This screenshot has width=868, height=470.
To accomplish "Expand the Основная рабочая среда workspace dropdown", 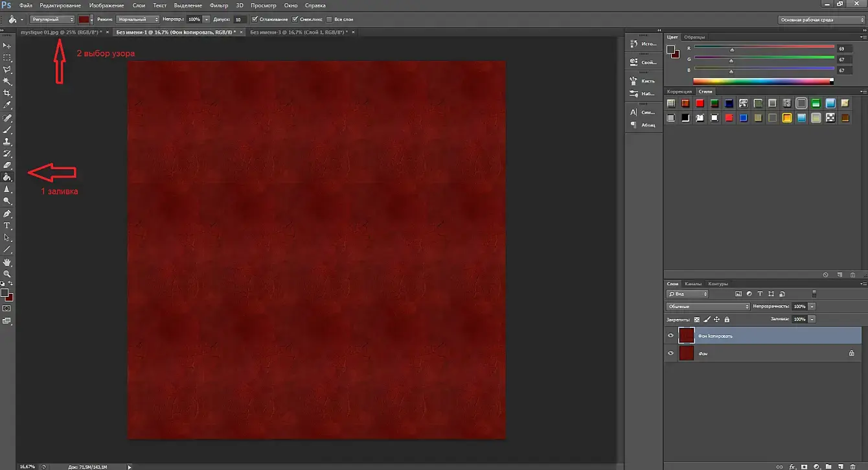I will click(822, 19).
